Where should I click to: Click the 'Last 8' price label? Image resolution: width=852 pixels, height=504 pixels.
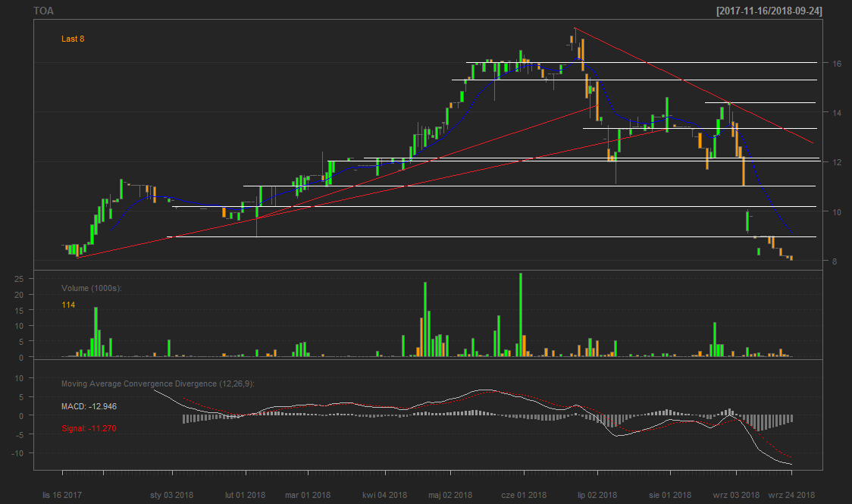tap(73, 39)
